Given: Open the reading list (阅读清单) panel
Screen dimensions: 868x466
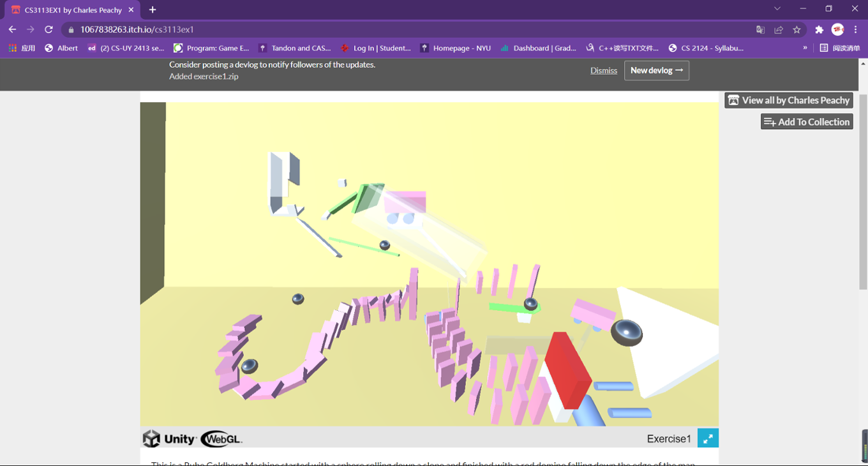Looking at the screenshot, I should 840,47.
